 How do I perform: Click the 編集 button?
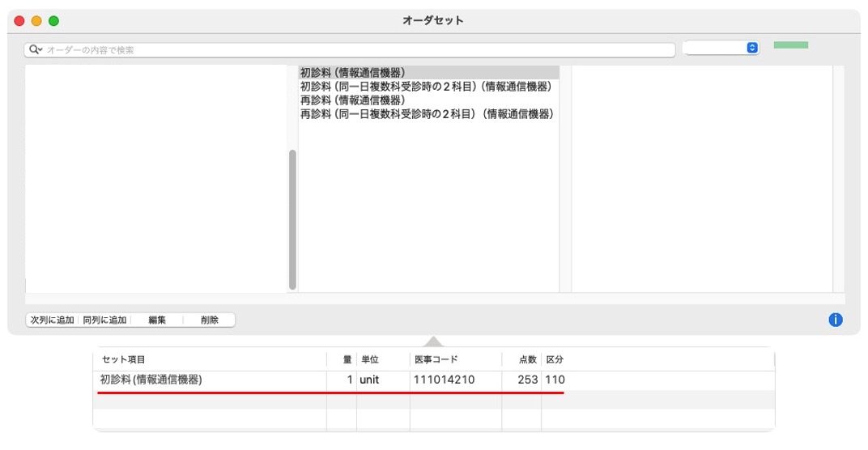click(x=157, y=321)
